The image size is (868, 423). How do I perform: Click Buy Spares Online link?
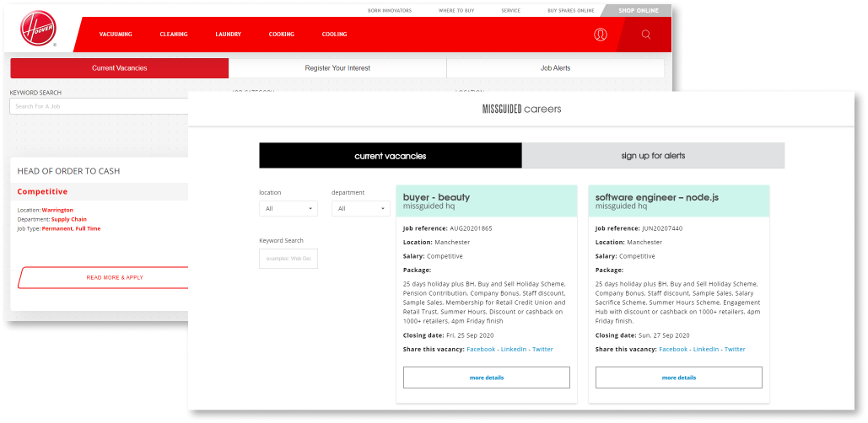(571, 10)
